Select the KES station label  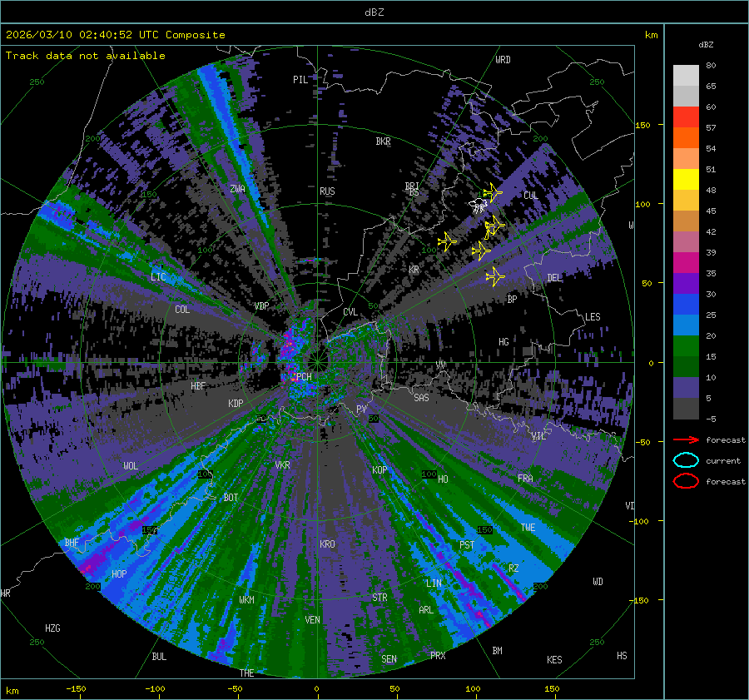click(x=554, y=660)
